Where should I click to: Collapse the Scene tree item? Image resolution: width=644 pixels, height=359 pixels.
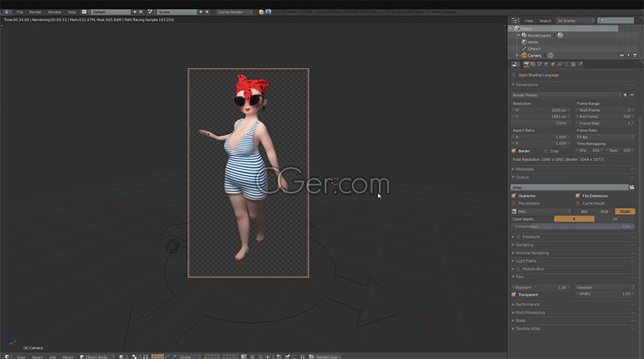pyautogui.click(x=511, y=29)
